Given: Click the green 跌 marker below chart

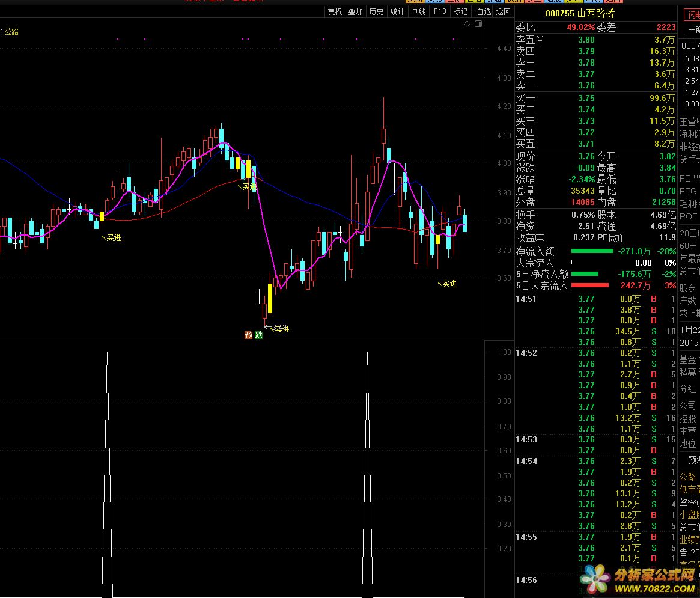Looking at the screenshot, I should [x=259, y=335].
